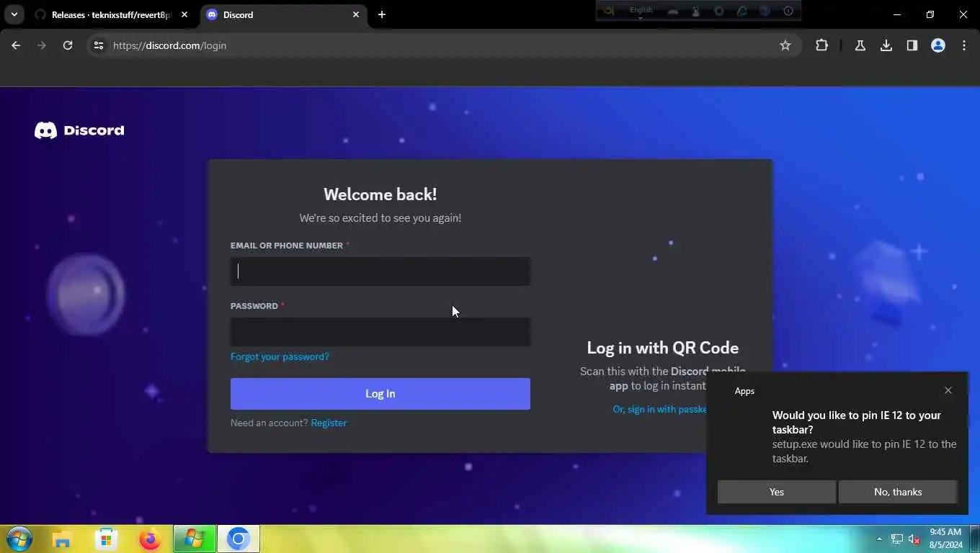Click the Log In button

pyautogui.click(x=380, y=394)
